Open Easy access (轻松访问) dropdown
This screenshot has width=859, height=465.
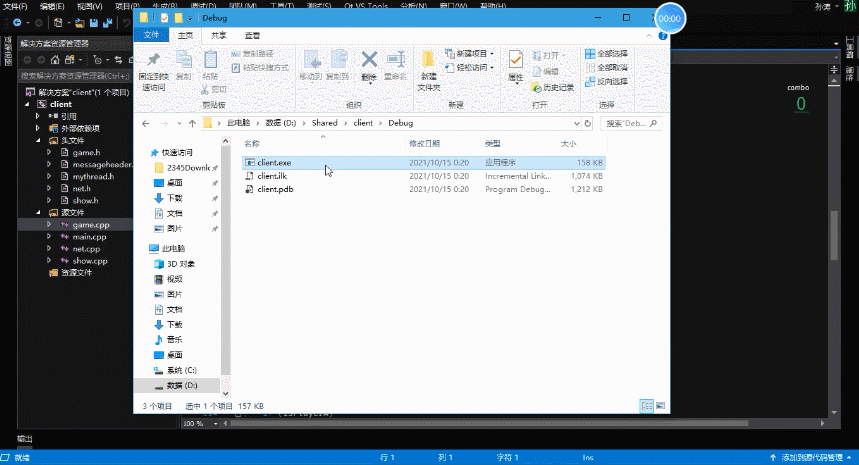469,67
